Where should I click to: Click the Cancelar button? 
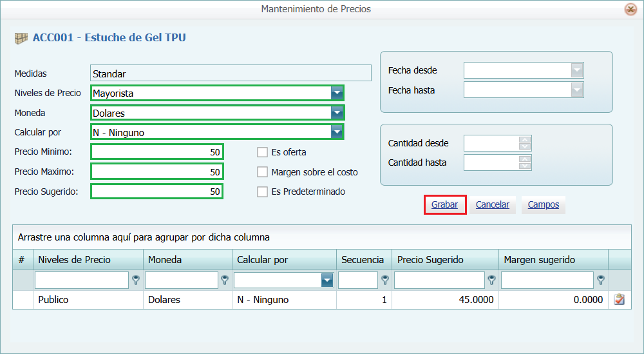tap(492, 205)
